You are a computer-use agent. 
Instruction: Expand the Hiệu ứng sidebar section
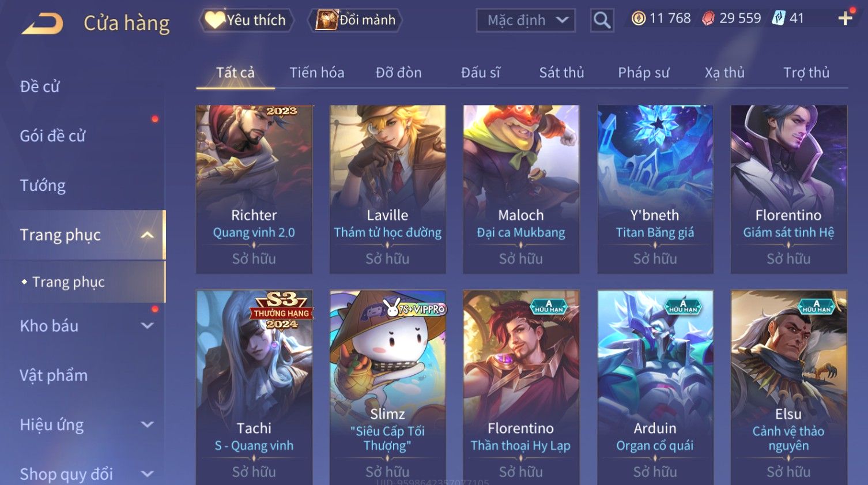148,425
